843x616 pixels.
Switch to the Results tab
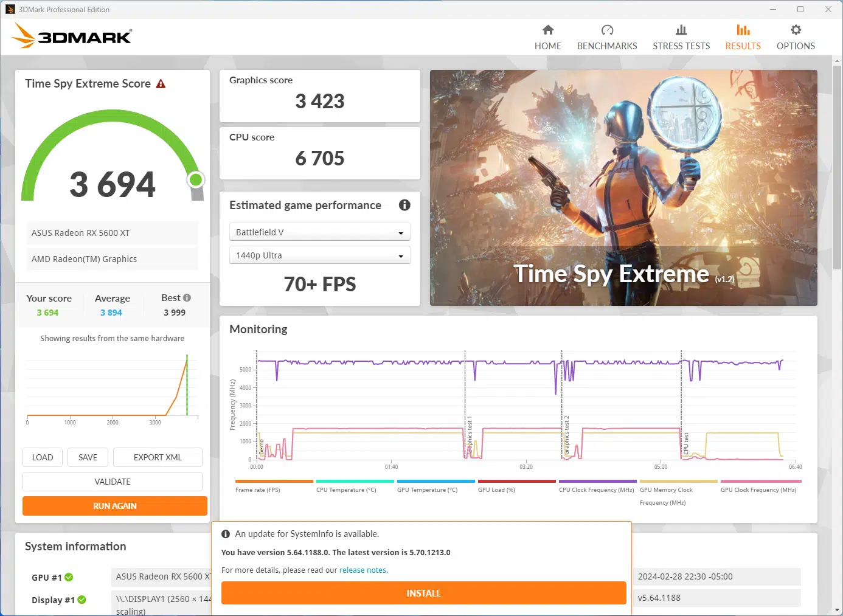tap(743, 37)
